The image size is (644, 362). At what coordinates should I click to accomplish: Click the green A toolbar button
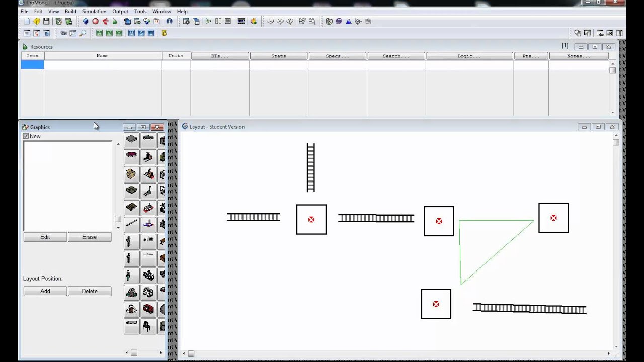point(99,33)
